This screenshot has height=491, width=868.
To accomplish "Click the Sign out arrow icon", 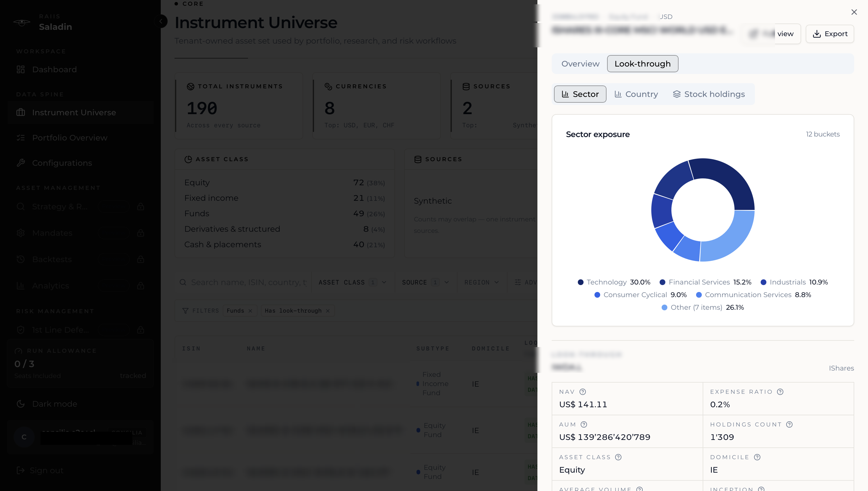I will pos(21,470).
